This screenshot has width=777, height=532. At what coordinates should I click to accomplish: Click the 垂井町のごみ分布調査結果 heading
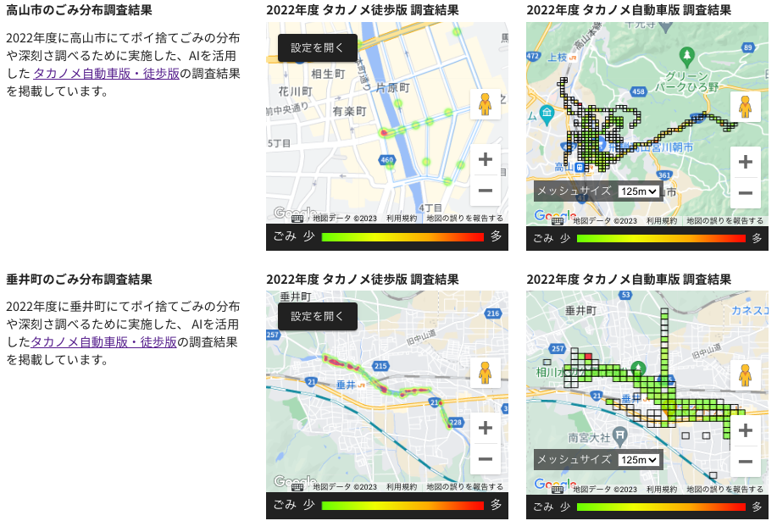[x=80, y=280]
